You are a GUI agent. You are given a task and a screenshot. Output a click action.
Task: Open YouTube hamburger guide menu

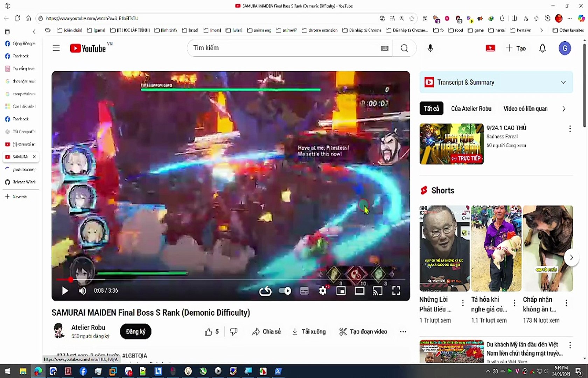coord(56,48)
